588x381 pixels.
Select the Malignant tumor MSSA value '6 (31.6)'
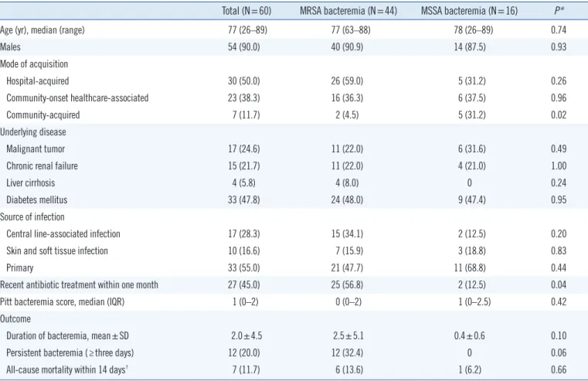click(472, 149)
